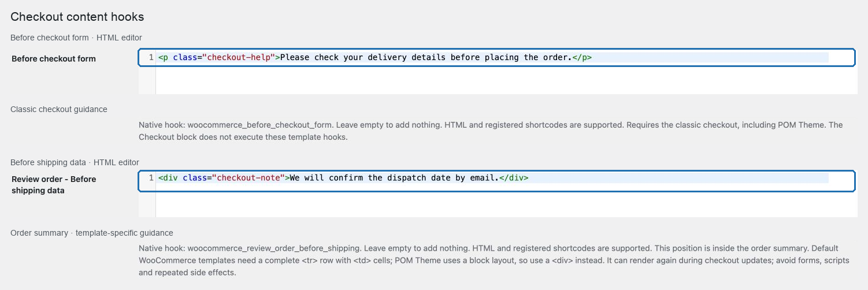Image resolution: width=868 pixels, height=290 pixels.
Task: Click the "Classic checkout guidance" subheading
Action: coord(59,109)
